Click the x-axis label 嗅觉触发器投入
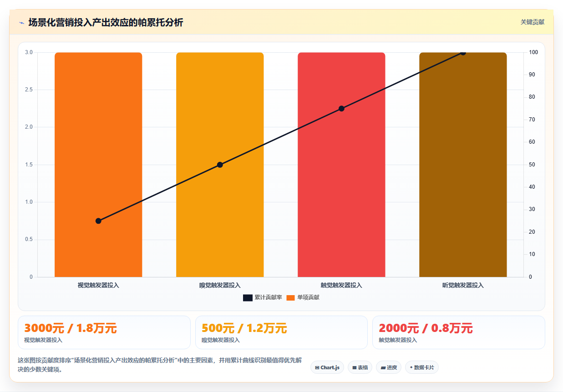The width and height of the screenshot is (563, 392). pos(220,285)
